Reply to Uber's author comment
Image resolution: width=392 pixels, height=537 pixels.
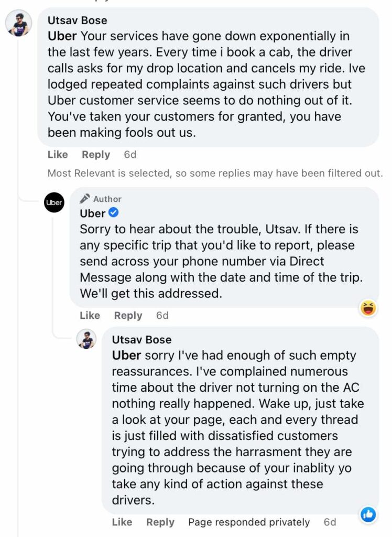(128, 316)
